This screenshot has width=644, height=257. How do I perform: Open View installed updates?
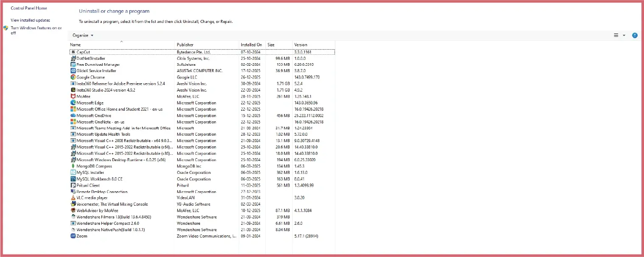30,20
